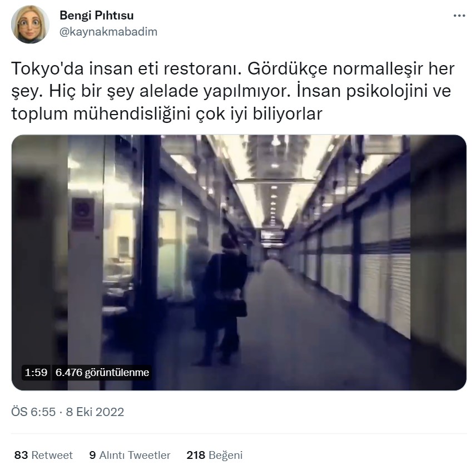The height and width of the screenshot is (470, 476).
Task: Open the tweet's three-dot more options menu
Action: pos(459,16)
